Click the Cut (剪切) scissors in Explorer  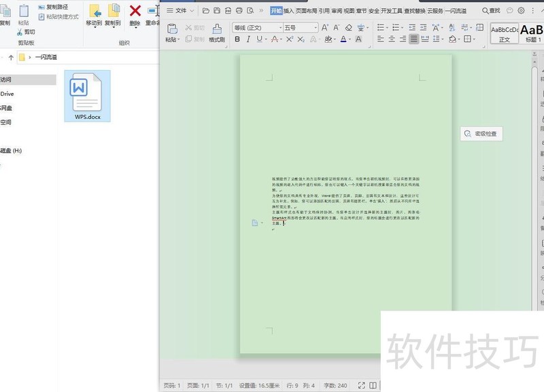point(26,32)
